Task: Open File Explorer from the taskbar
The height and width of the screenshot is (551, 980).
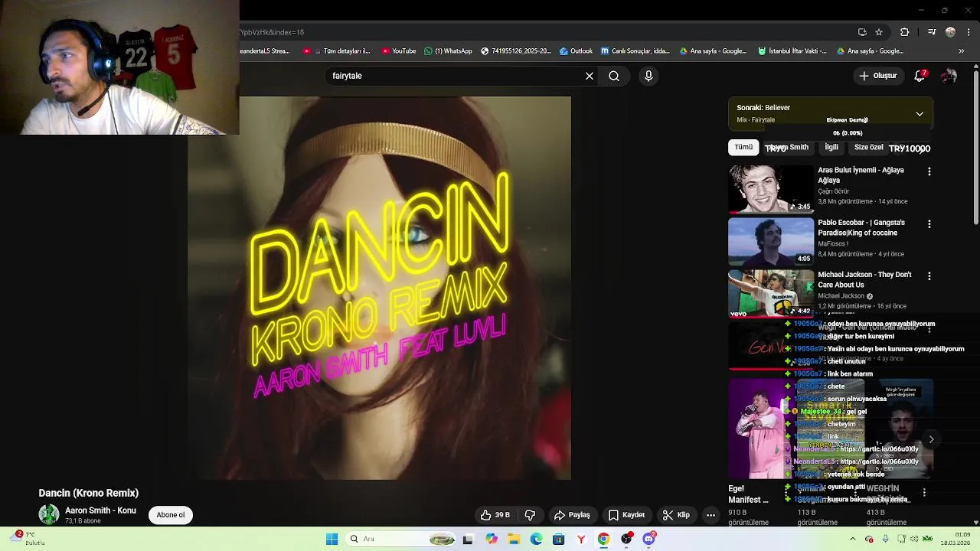Action: pyautogui.click(x=514, y=540)
